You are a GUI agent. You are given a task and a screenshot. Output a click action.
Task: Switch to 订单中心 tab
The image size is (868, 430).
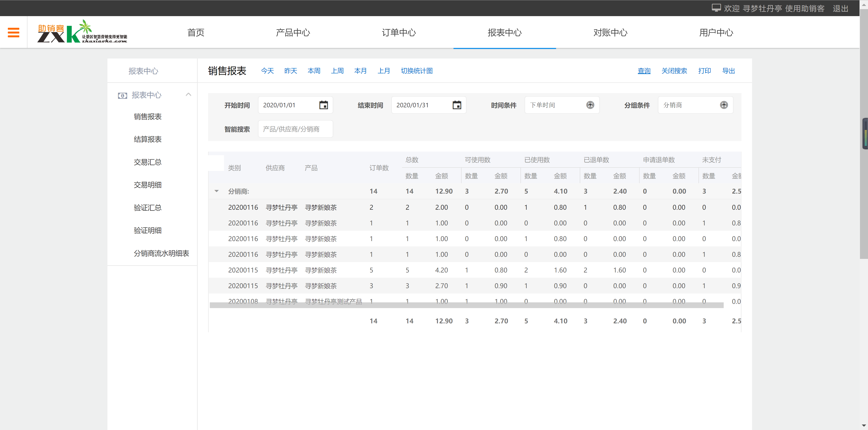pyautogui.click(x=399, y=33)
